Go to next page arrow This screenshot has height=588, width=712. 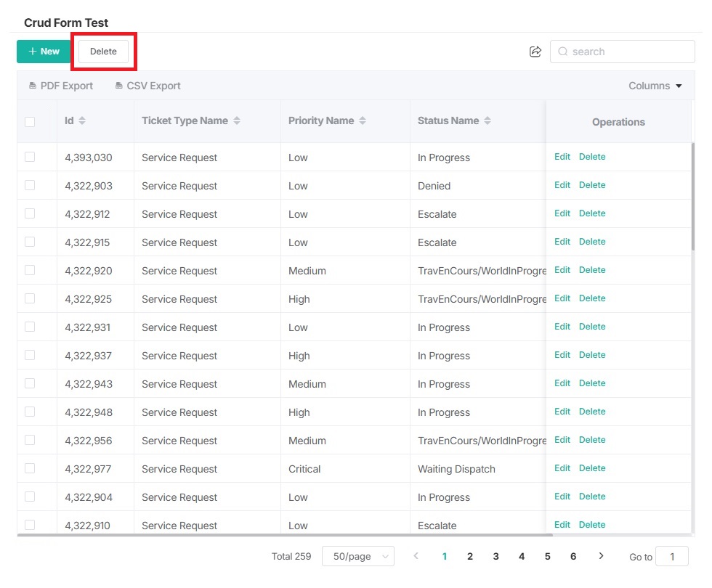(601, 556)
